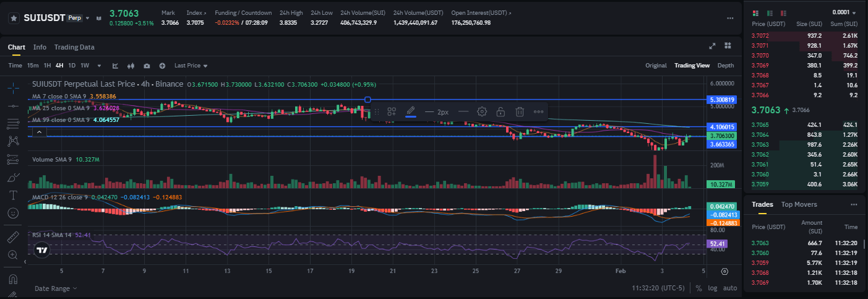Change line color with pencil color swatch

pyautogui.click(x=410, y=112)
